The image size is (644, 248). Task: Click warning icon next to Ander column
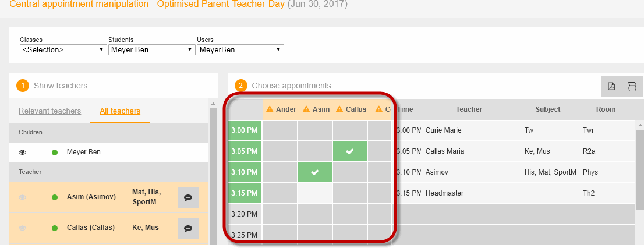point(270,109)
